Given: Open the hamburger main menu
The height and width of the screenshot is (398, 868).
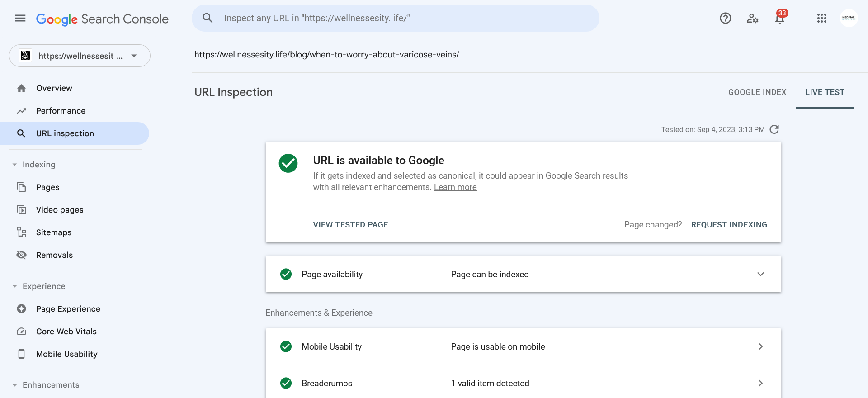Looking at the screenshot, I should 20,18.
